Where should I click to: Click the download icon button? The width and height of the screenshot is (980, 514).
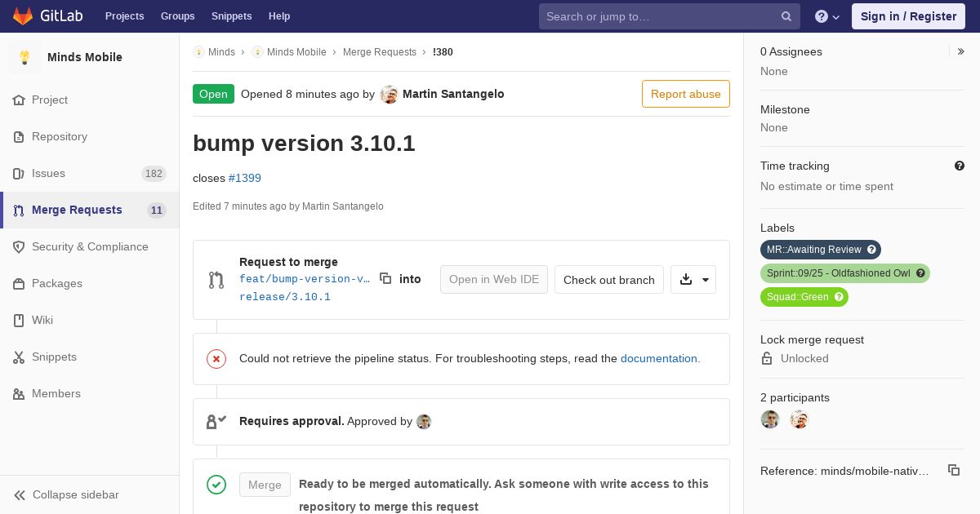coord(686,279)
